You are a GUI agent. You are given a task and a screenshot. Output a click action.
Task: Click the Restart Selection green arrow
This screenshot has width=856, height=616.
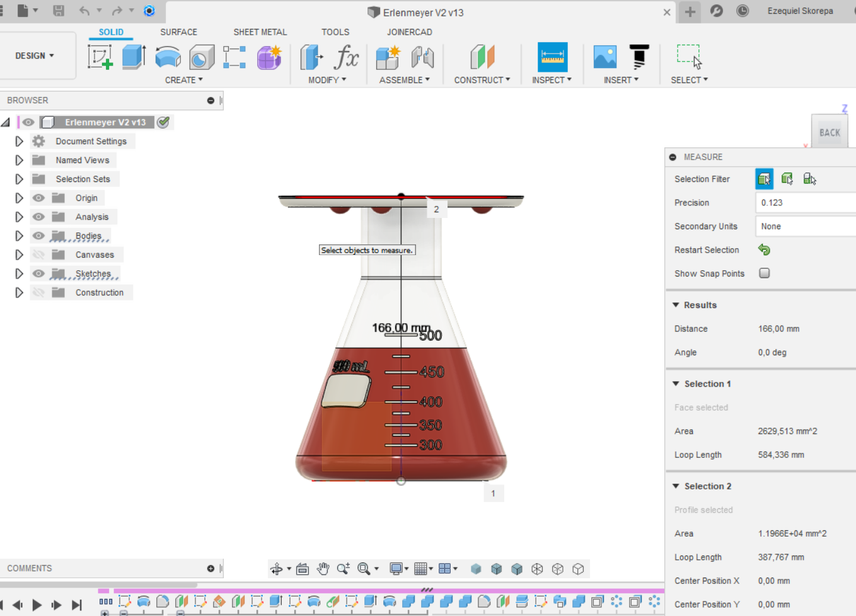764,250
